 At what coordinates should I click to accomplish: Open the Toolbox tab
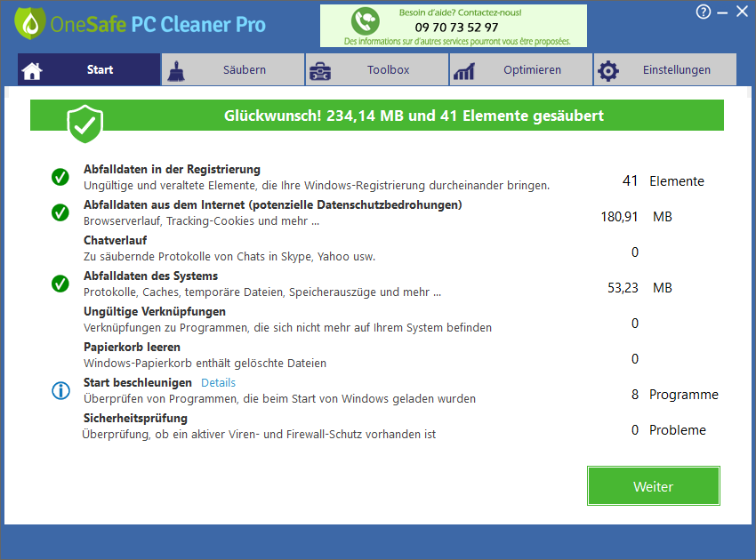click(377, 70)
